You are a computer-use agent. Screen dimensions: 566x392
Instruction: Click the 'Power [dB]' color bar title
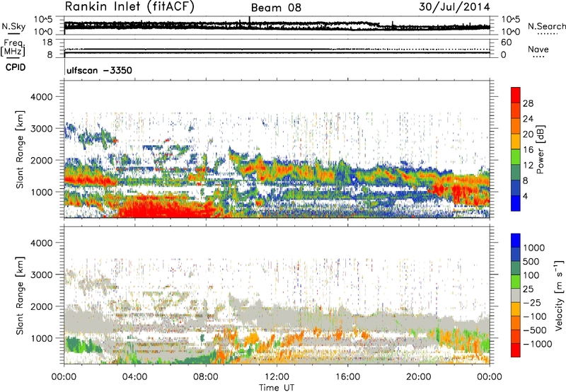point(541,149)
